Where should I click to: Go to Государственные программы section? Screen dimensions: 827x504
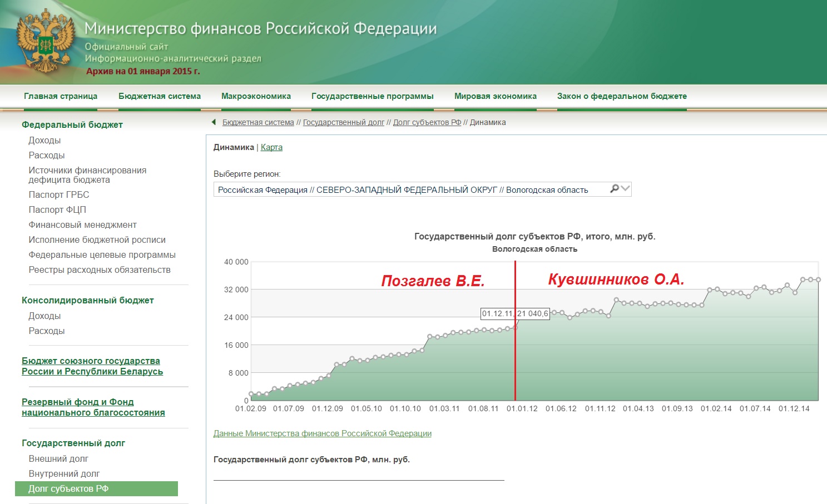(x=372, y=96)
